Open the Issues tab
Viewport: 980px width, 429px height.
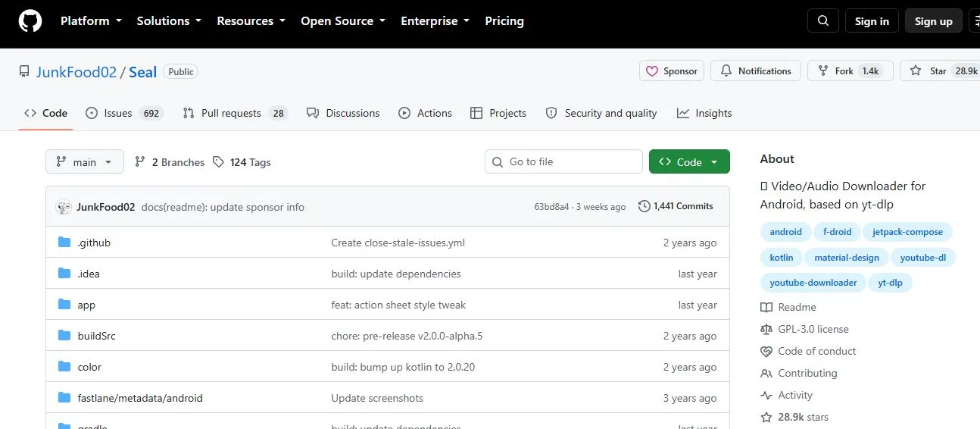124,113
